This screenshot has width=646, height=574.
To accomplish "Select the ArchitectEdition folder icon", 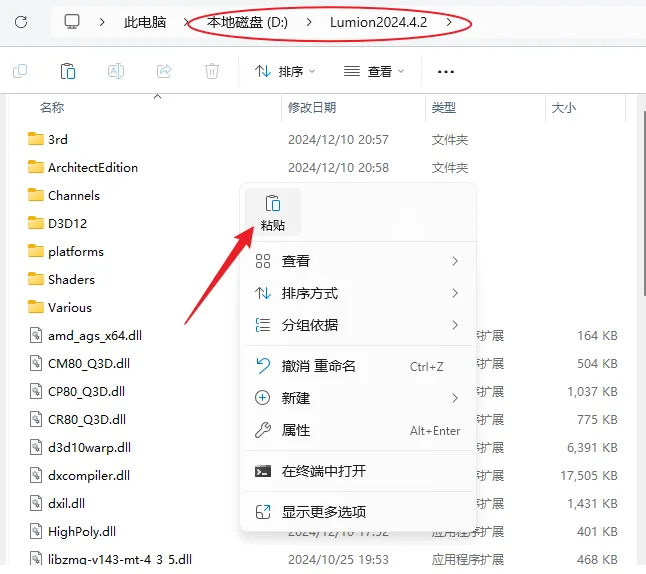I will click(x=36, y=167).
